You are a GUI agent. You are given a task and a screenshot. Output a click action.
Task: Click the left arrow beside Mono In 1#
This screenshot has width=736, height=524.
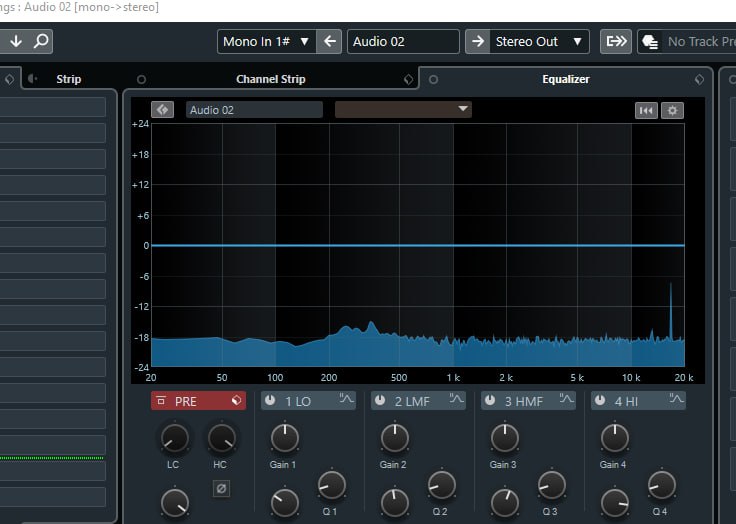click(x=329, y=41)
